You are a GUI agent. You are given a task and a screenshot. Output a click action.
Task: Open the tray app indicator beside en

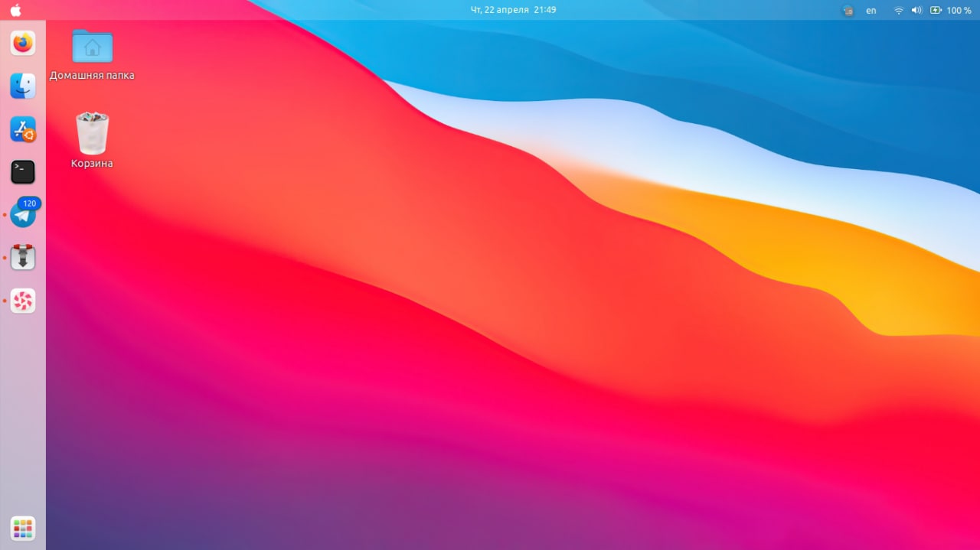click(x=848, y=11)
